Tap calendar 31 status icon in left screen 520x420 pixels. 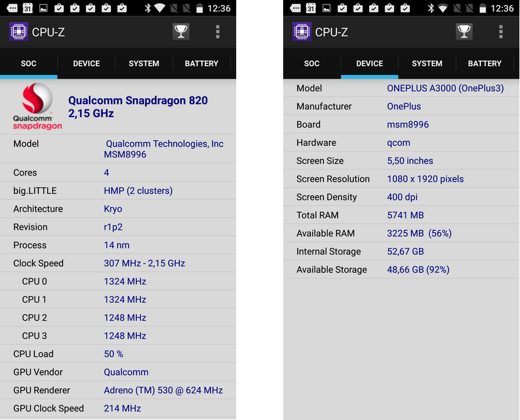point(28,8)
